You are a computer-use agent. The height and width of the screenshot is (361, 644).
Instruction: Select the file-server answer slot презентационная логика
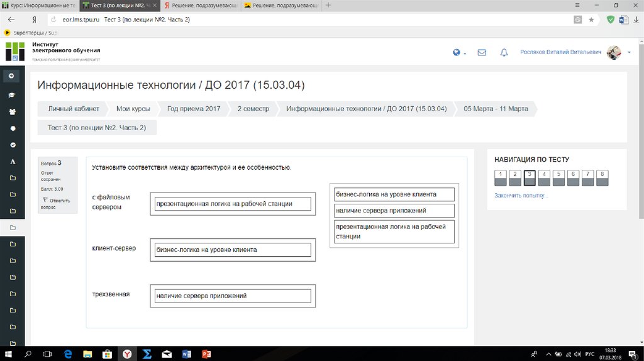click(x=233, y=204)
